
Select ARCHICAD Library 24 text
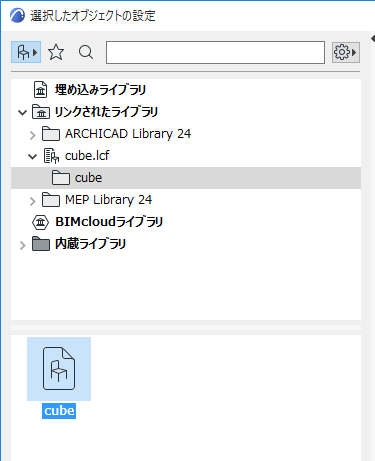point(128,134)
